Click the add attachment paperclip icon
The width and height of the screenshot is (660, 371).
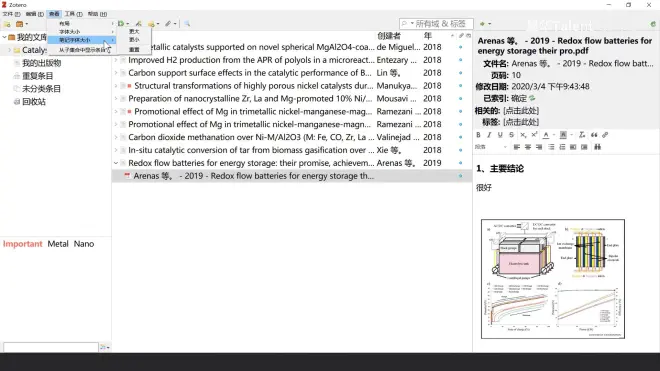click(x=168, y=24)
